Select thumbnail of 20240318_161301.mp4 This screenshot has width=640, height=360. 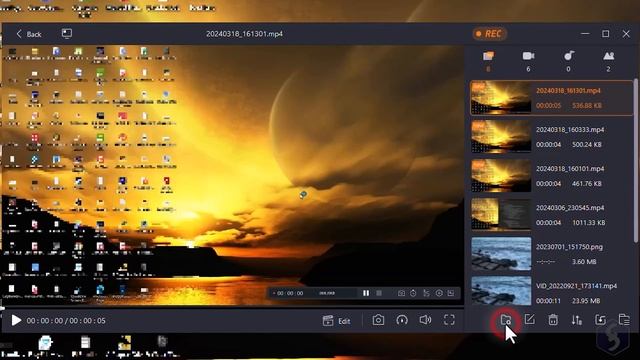[501, 98]
